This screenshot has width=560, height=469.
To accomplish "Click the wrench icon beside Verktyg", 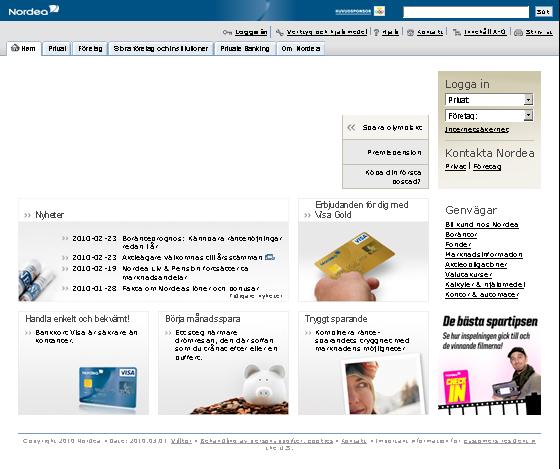I will [x=280, y=32].
